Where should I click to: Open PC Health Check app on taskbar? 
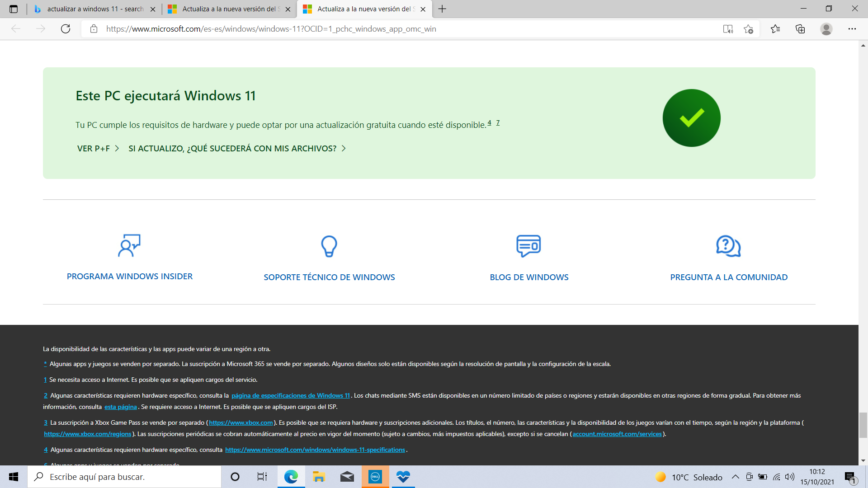[x=403, y=477]
